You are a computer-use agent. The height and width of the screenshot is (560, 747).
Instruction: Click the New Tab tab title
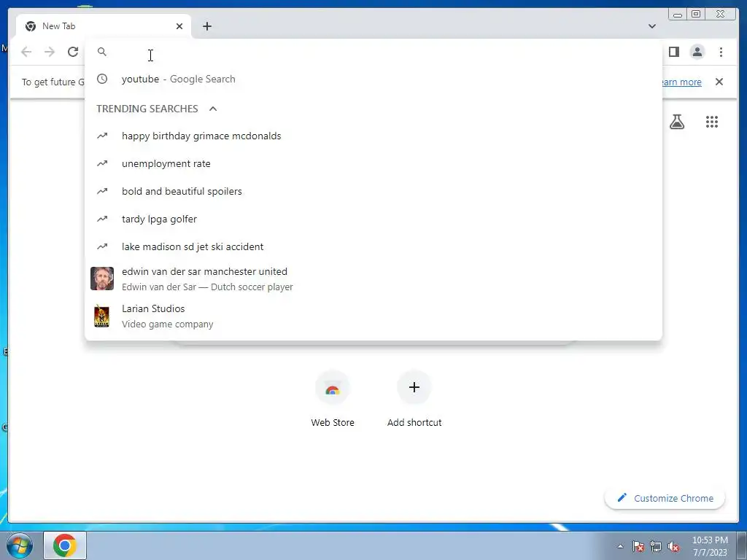click(58, 26)
